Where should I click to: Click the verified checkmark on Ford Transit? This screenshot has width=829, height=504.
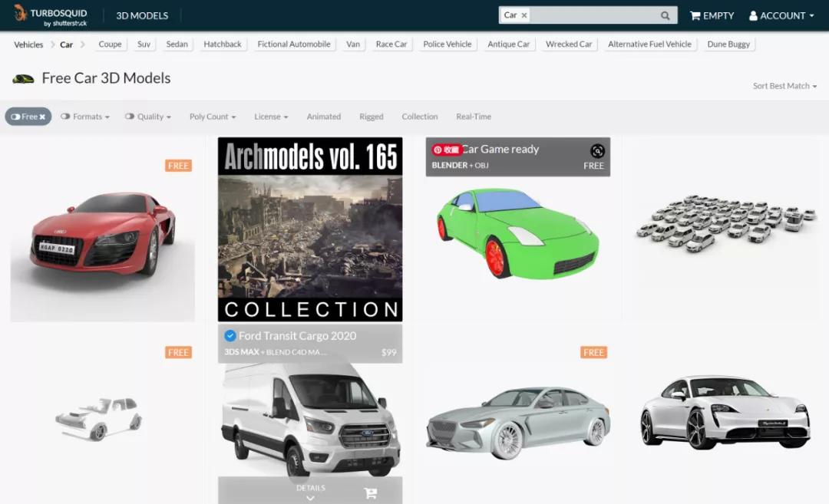[230, 335]
